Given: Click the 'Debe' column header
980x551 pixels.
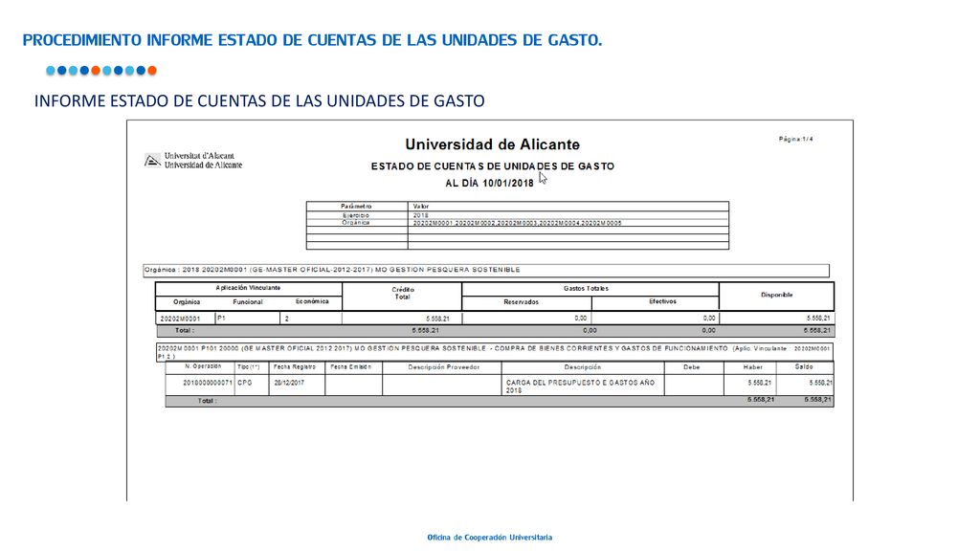Looking at the screenshot, I should 692,367.
